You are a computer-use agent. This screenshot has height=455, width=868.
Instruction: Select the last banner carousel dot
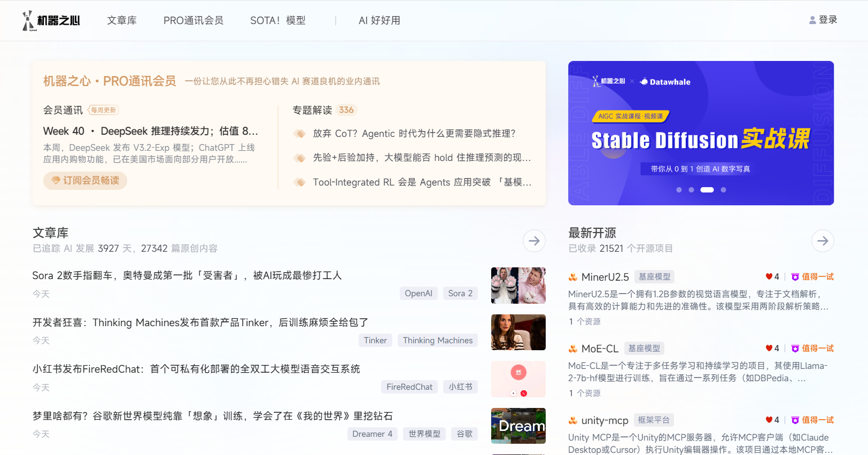coord(723,190)
